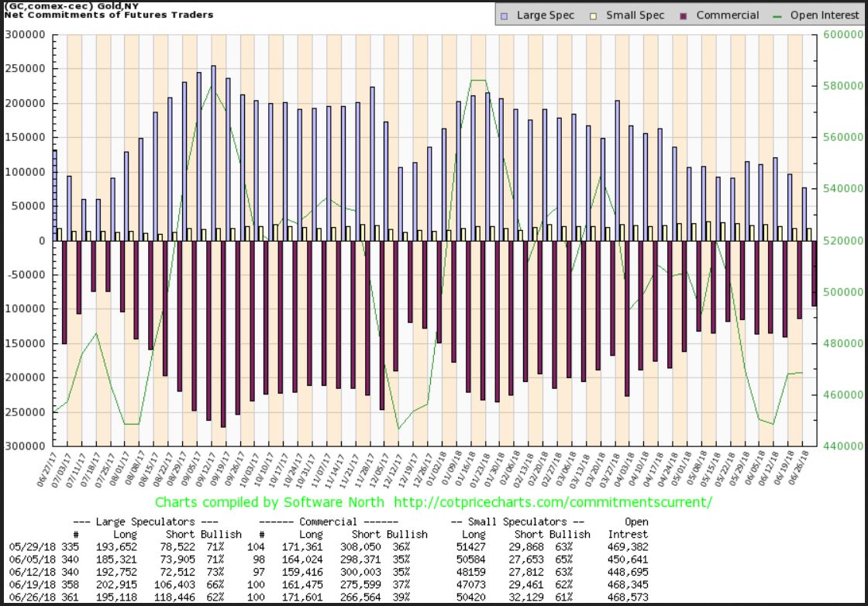Click Commercial short value 275,599
This screenshot has height=606, width=868.
[x=360, y=585]
